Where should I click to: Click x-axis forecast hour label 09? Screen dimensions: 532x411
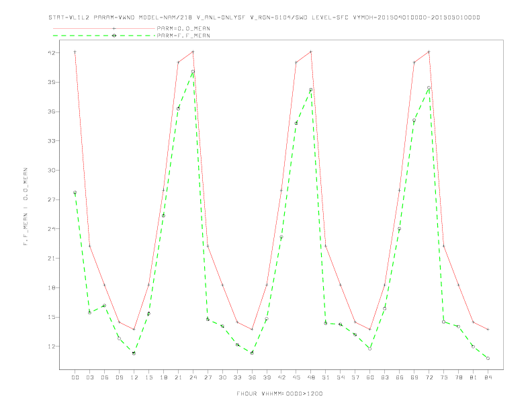[119, 377]
